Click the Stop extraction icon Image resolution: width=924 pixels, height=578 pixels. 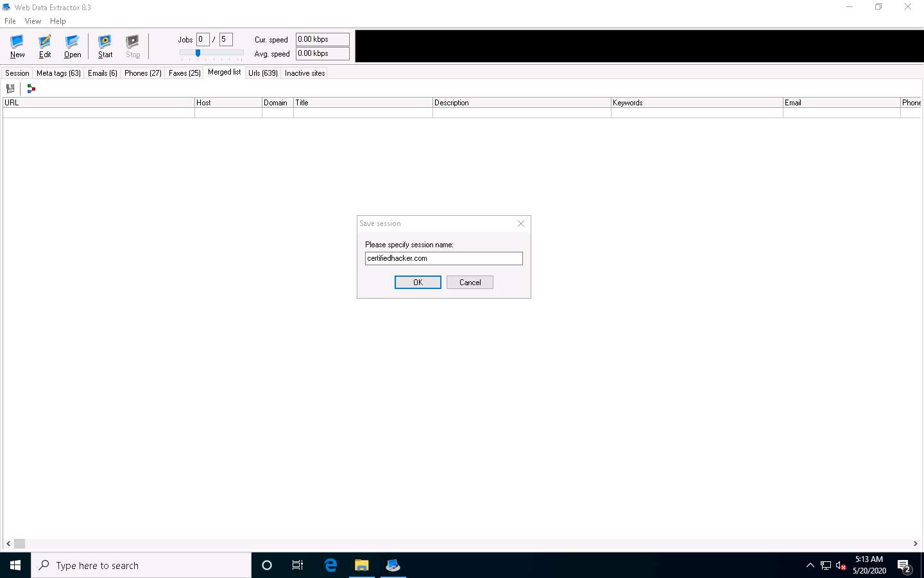pos(133,46)
